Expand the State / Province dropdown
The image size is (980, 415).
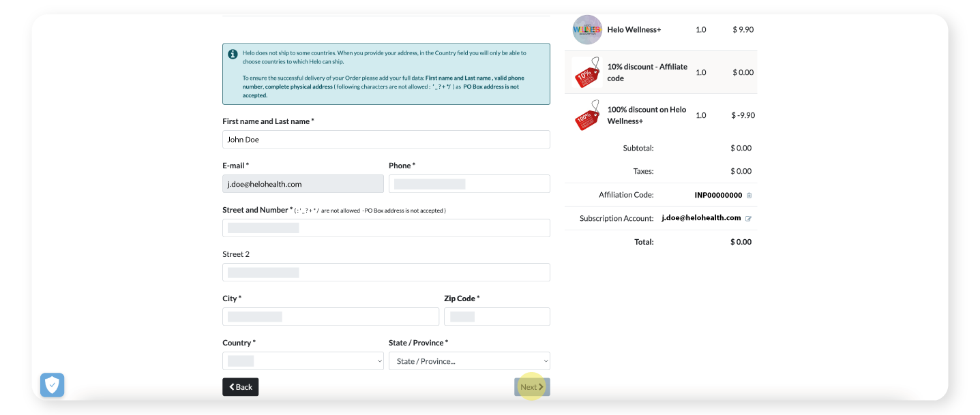click(x=469, y=361)
